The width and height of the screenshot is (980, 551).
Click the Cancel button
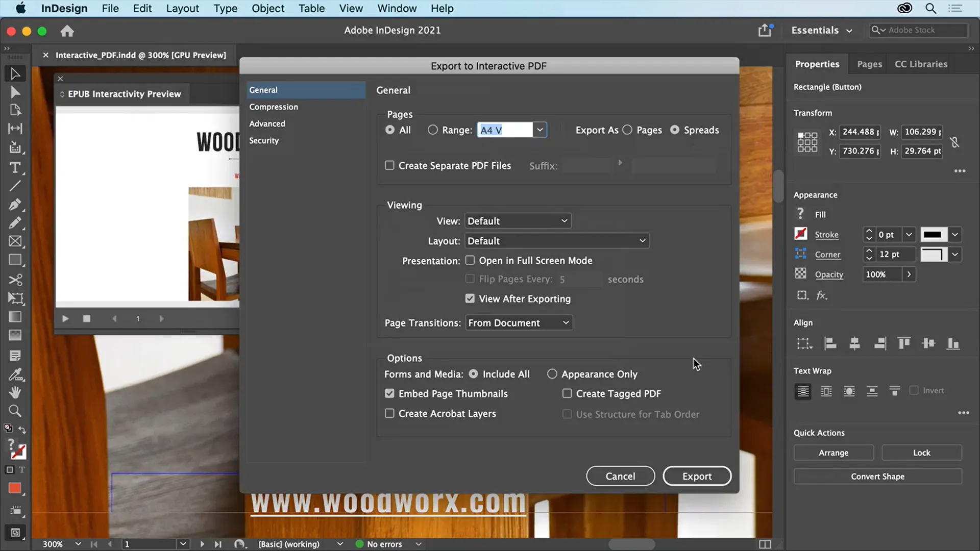[620, 477]
